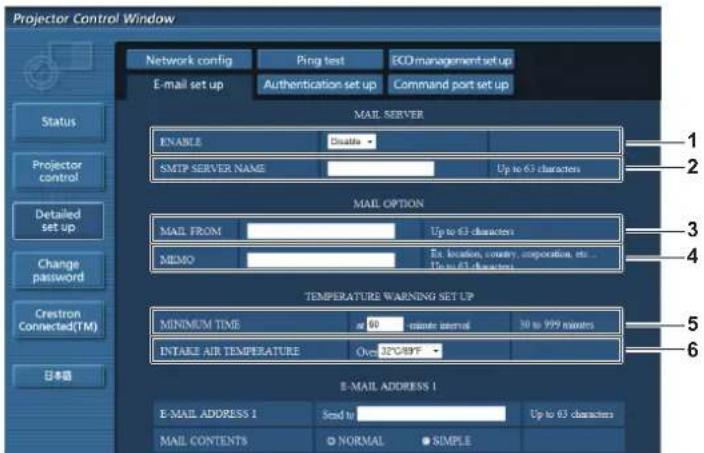Viewport: 704px width, 453px height.
Task: Open Projector control page
Action: 59,171
